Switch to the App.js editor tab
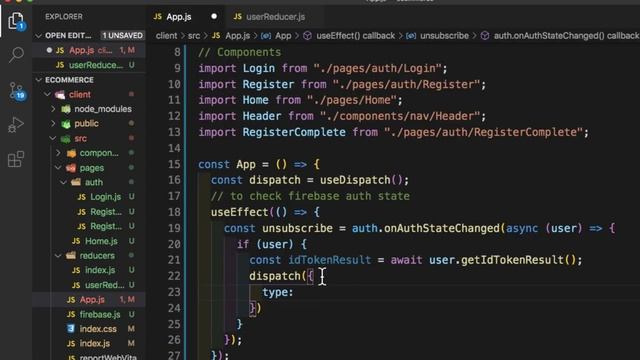This screenshot has height=360, width=640. pyautogui.click(x=178, y=17)
